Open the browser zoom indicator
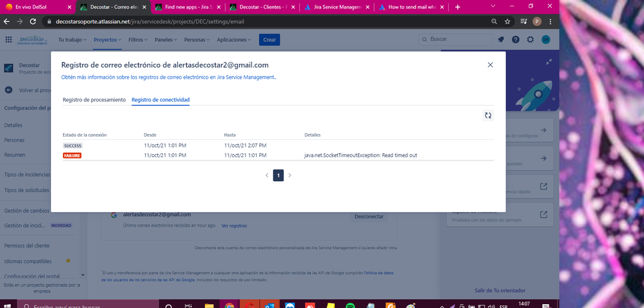Screen dimensions: 644x308 click(494, 21)
